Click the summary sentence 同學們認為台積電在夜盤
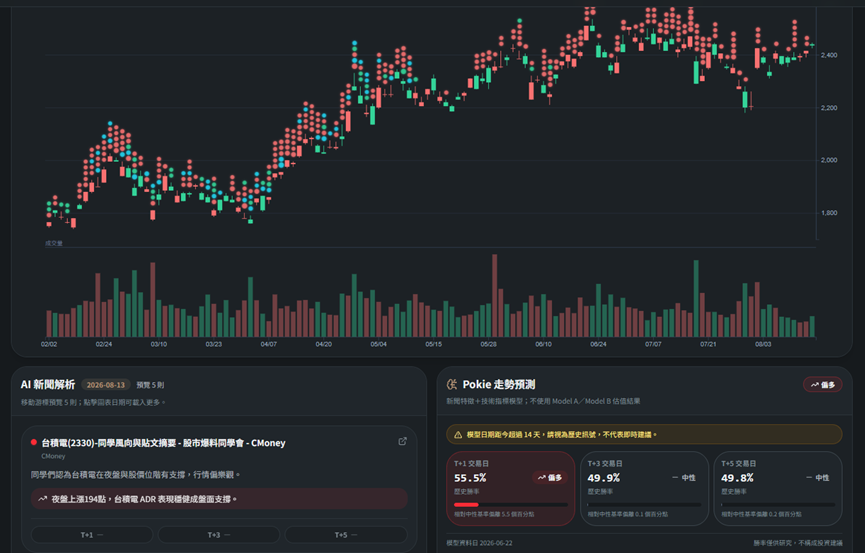 pyautogui.click(x=136, y=475)
